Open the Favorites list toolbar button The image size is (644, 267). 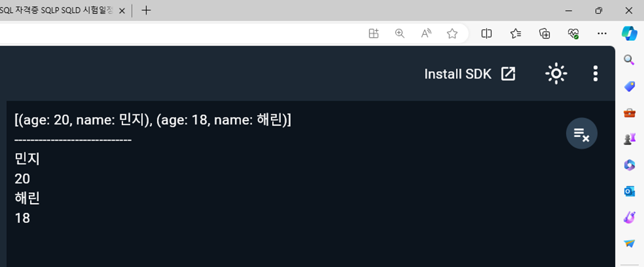(x=516, y=34)
